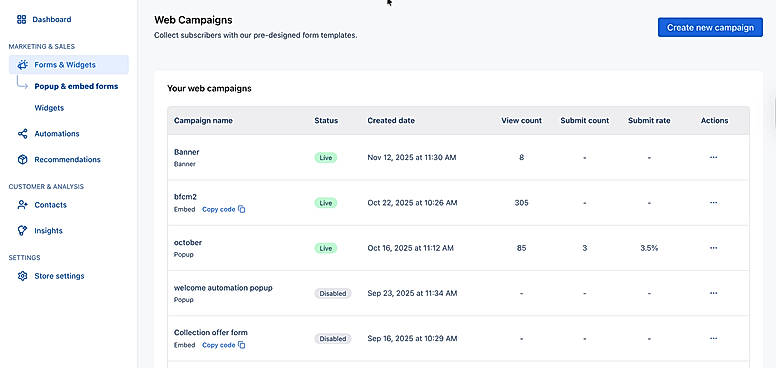This screenshot has width=776, height=368.
Task: Click date Sep 23, 2025 at 11:34 AM
Action: [412, 293]
